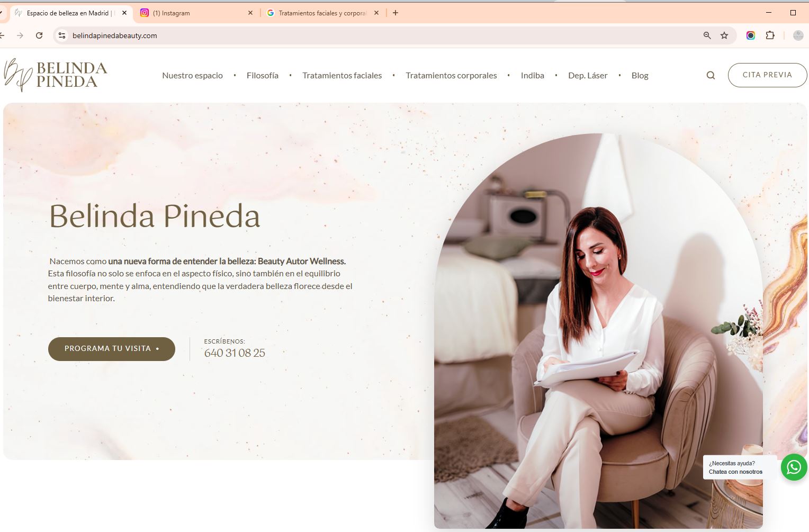The height and width of the screenshot is (532, 809).
Task: Open browser zoom magnifier icon
Action: pyautogui.click(x=707, y=35)
